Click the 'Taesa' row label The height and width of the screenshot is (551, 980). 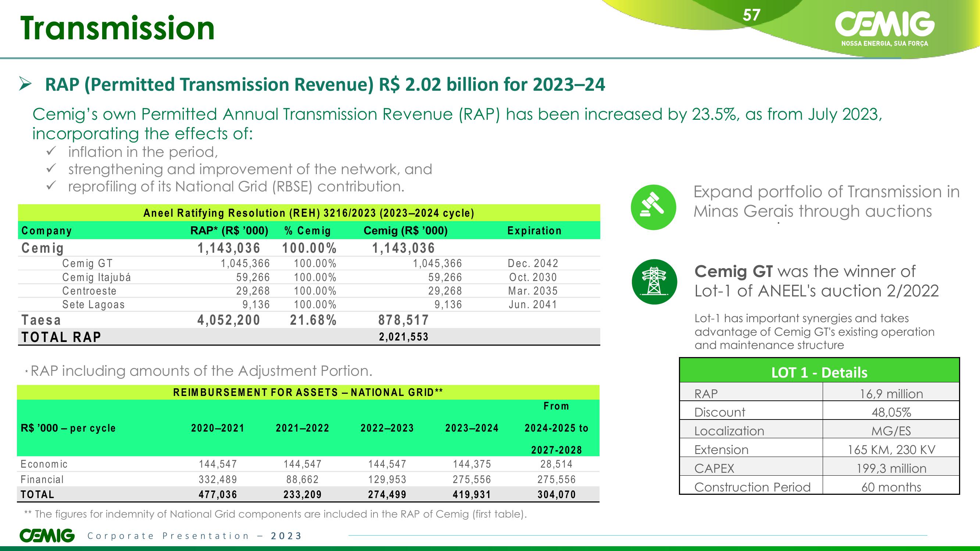(41, 320)
